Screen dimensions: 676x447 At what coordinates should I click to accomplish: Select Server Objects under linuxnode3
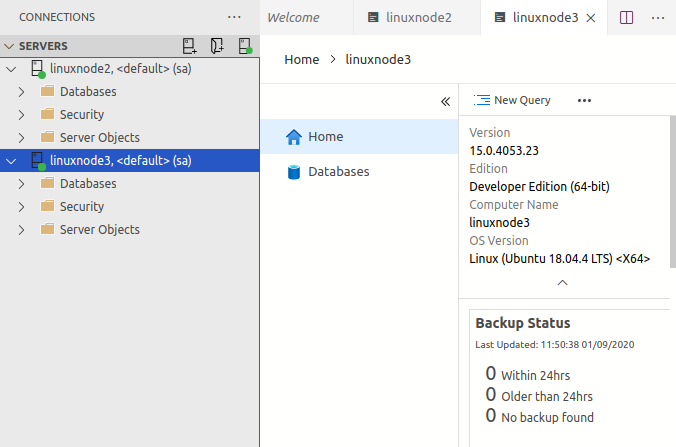coord(99,230)
